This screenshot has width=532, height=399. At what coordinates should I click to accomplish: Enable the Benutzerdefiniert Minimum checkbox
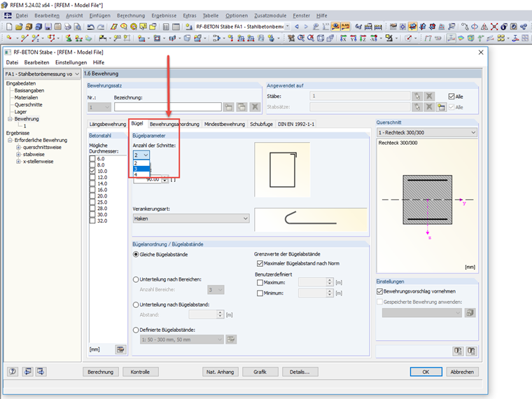click(x=260, y=293)
